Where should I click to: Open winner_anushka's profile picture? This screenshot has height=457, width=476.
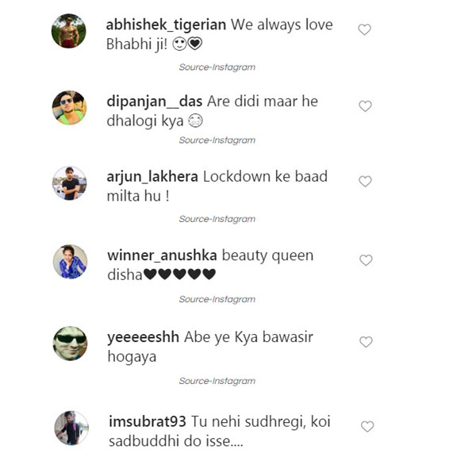[70, 262]
